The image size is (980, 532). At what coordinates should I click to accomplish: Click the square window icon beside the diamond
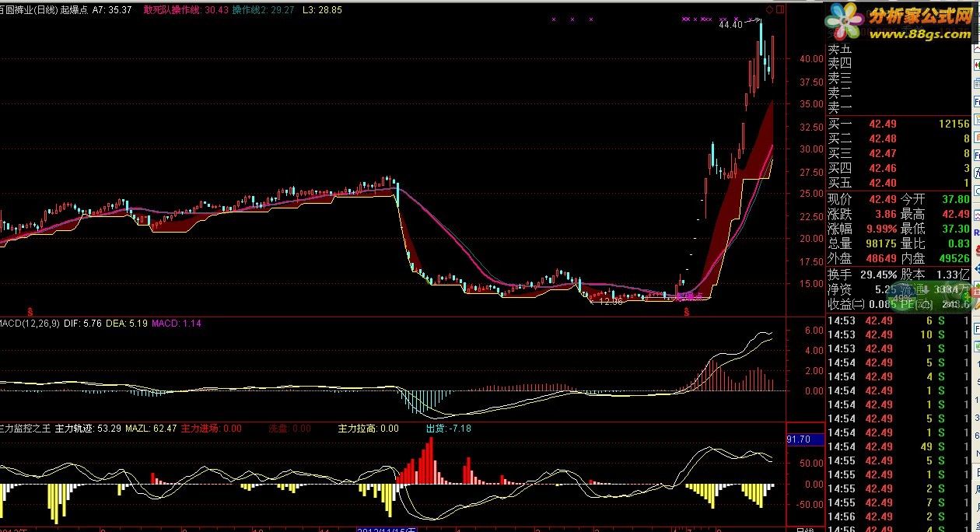781,9
